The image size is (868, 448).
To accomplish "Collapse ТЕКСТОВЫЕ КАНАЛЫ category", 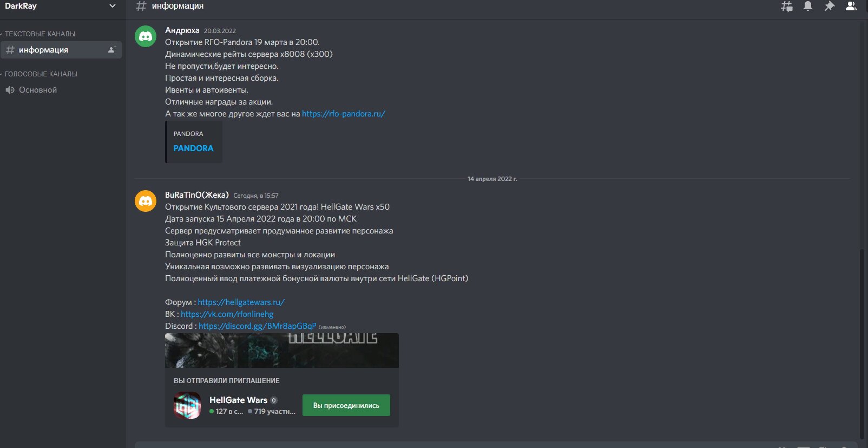I will pyautogui.click(x=39, y=34).
